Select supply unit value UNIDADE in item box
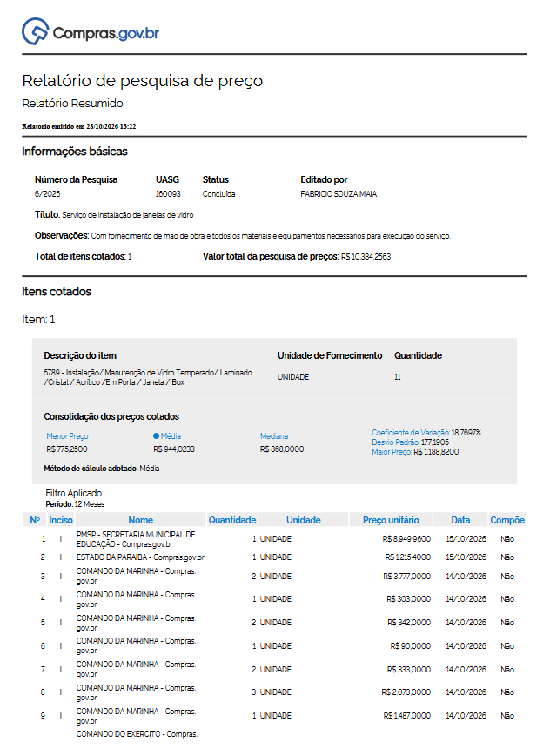The width and height of the screenshot is (550, 756). pyautogui.click(x=293, y=377)
